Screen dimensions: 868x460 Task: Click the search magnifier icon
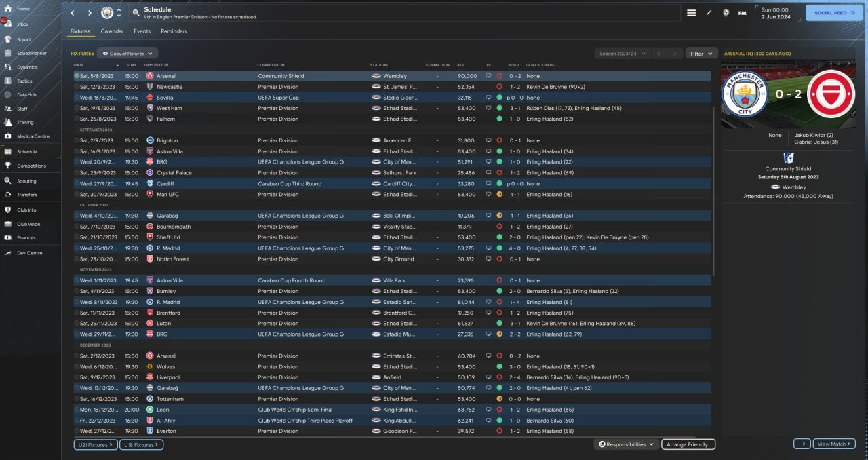point(136,13)
